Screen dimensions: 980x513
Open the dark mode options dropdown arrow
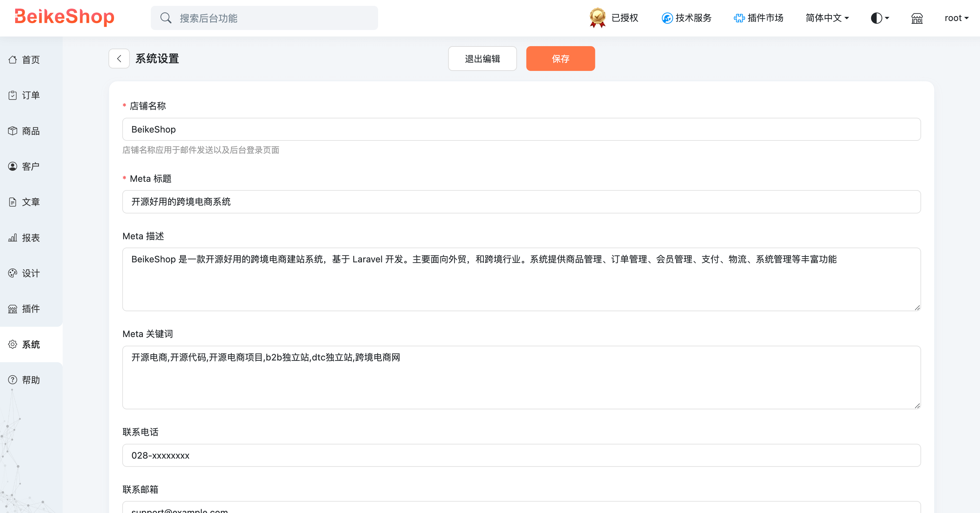[x=887, y=18]
